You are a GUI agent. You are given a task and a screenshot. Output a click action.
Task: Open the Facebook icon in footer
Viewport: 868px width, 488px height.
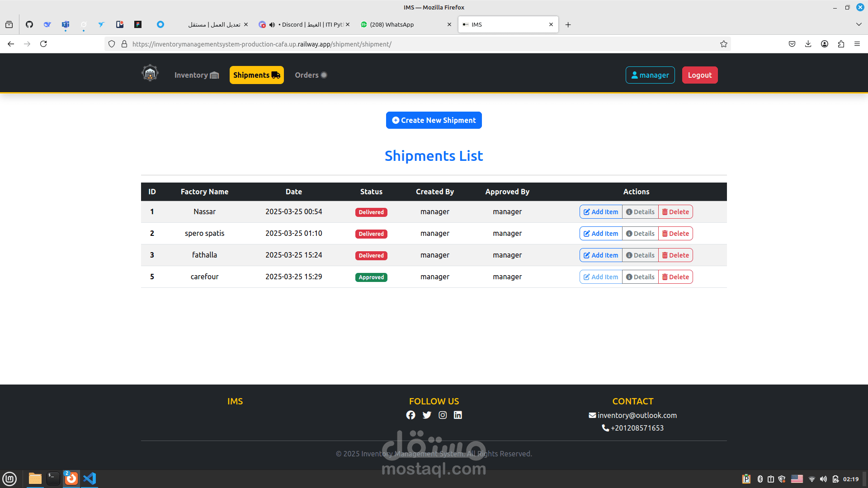click(x=410, y=415)
